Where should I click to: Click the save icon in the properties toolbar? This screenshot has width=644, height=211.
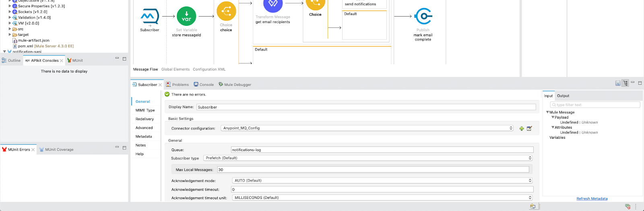pyautogui.click(x=618, y=83)
